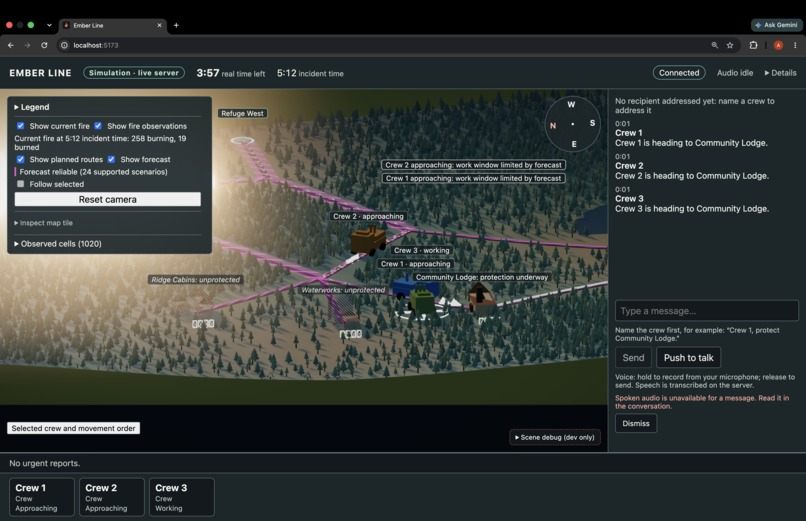Click Reset camera button

click(107, 199)
